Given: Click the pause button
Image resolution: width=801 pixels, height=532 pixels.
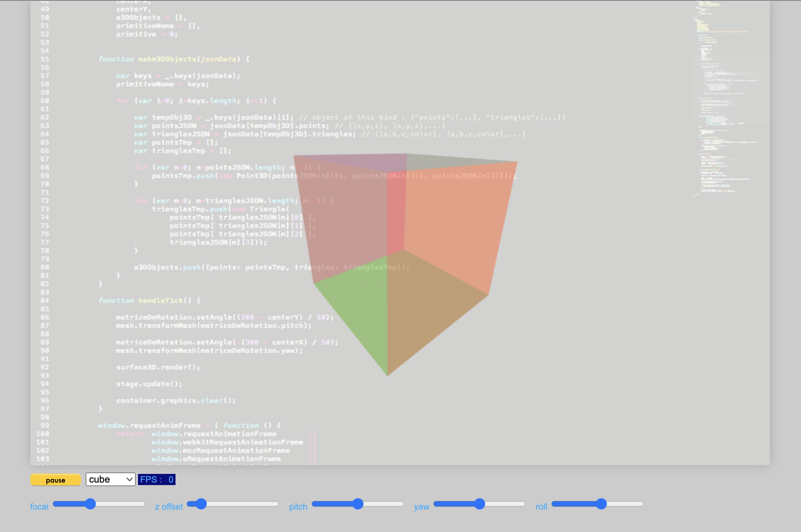Looking at the screenshot, I should 55,480.
